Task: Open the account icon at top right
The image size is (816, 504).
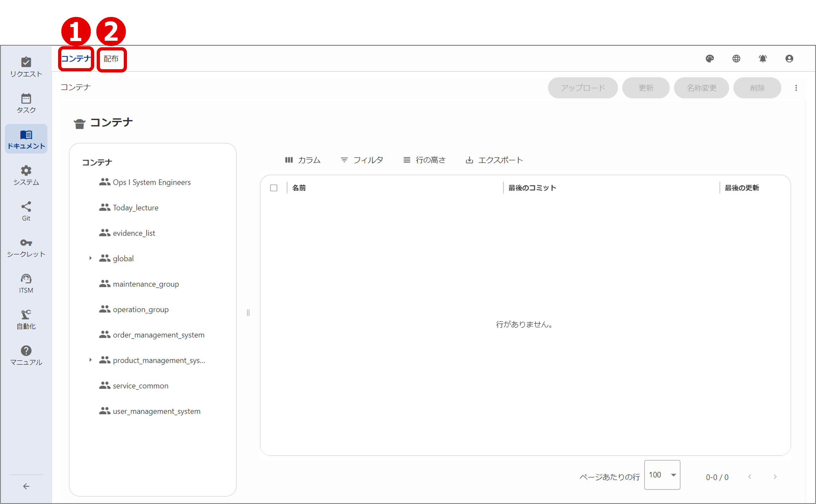Action: (x=789, y=58)
